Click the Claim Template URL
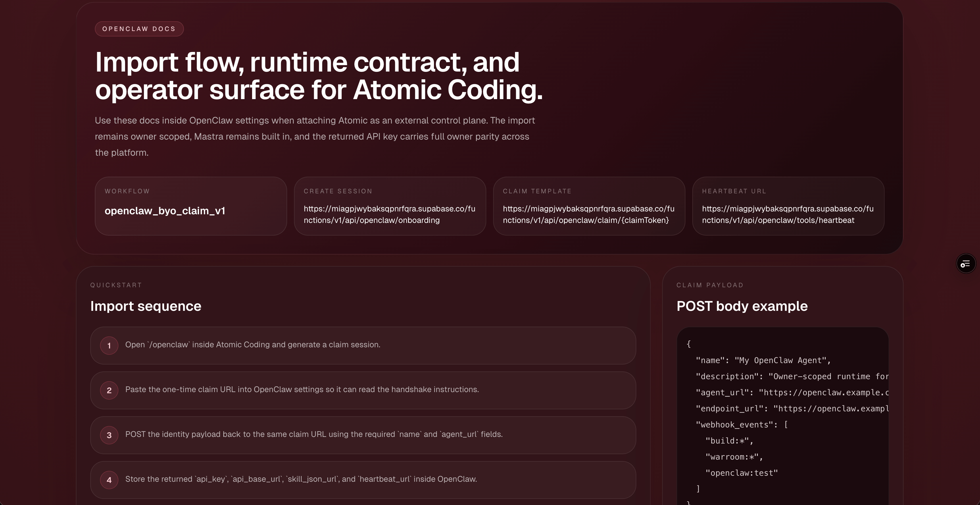The image size is (980, 505). point(589,215)
